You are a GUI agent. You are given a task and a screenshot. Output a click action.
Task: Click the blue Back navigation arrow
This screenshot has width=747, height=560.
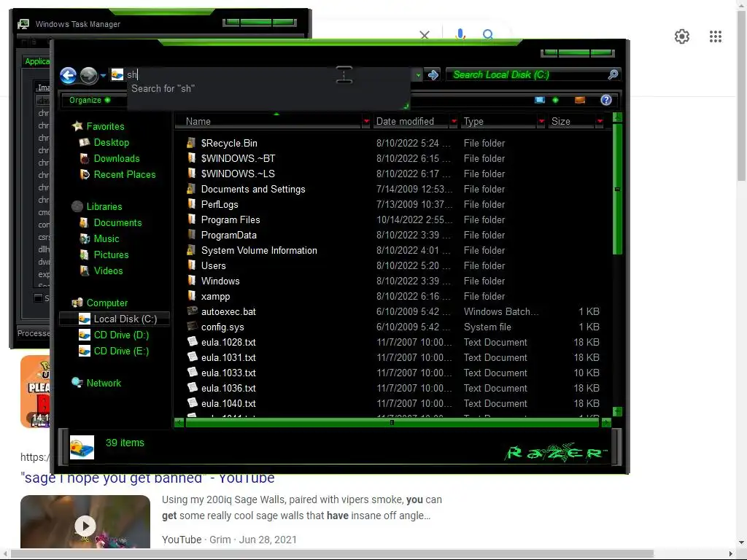coord(68,75)
